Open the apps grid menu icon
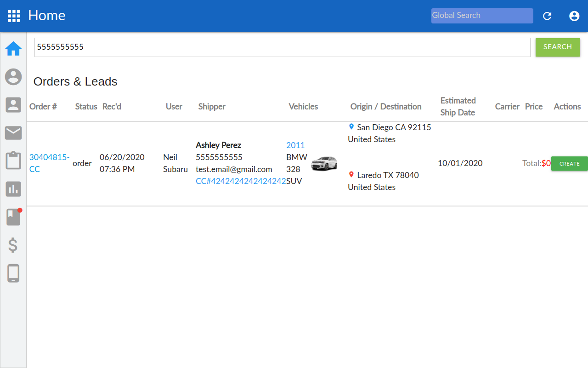 pyautogui.click(x=14, y=16)
